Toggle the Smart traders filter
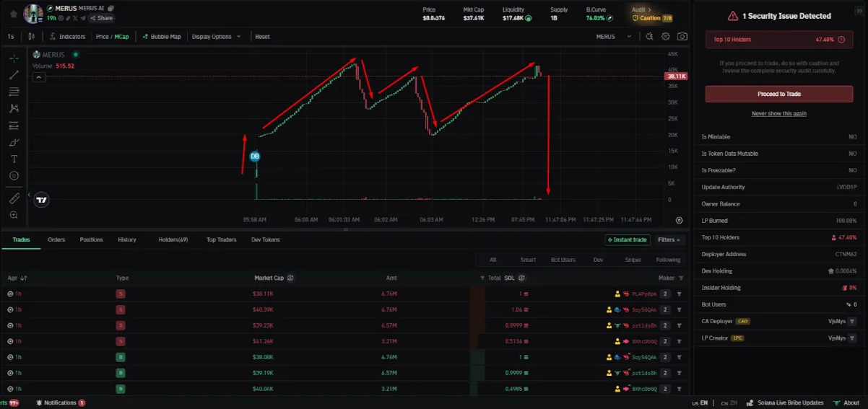868x409 pixels. coord(528,260)
